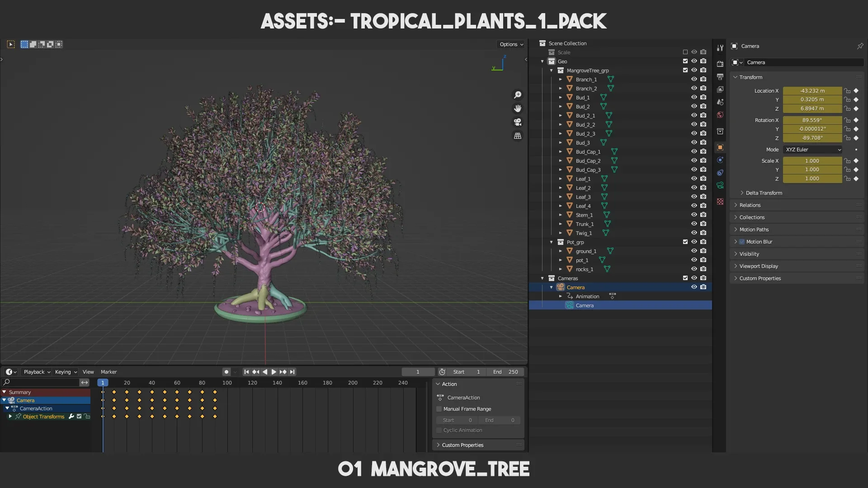Image resolution: width=868 pixels, height=488 pixels.
Task: Open the viewport Options dropdown
Action: [511, 44]
